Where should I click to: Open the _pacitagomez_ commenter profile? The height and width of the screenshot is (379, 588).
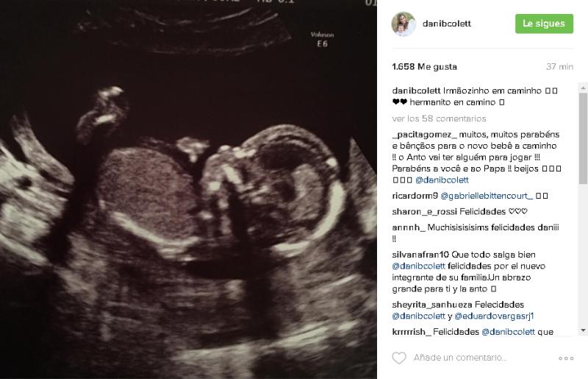coord(425,135)
